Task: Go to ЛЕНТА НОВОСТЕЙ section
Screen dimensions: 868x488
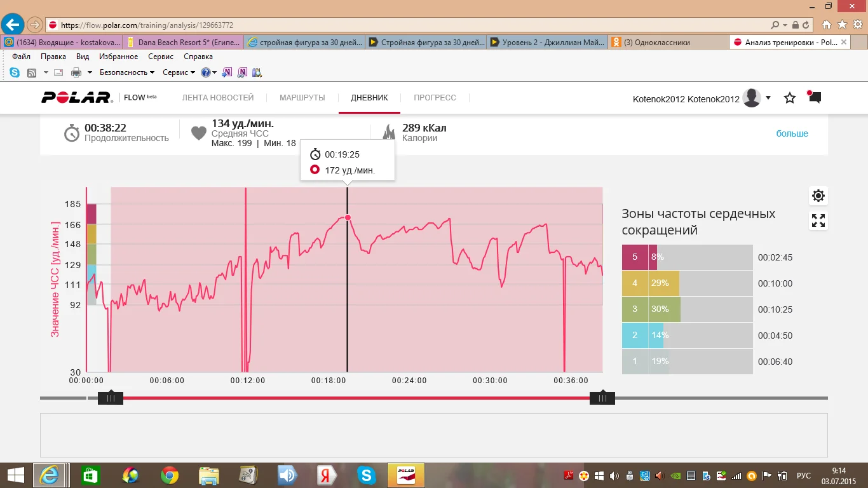Action: [218, 98]
